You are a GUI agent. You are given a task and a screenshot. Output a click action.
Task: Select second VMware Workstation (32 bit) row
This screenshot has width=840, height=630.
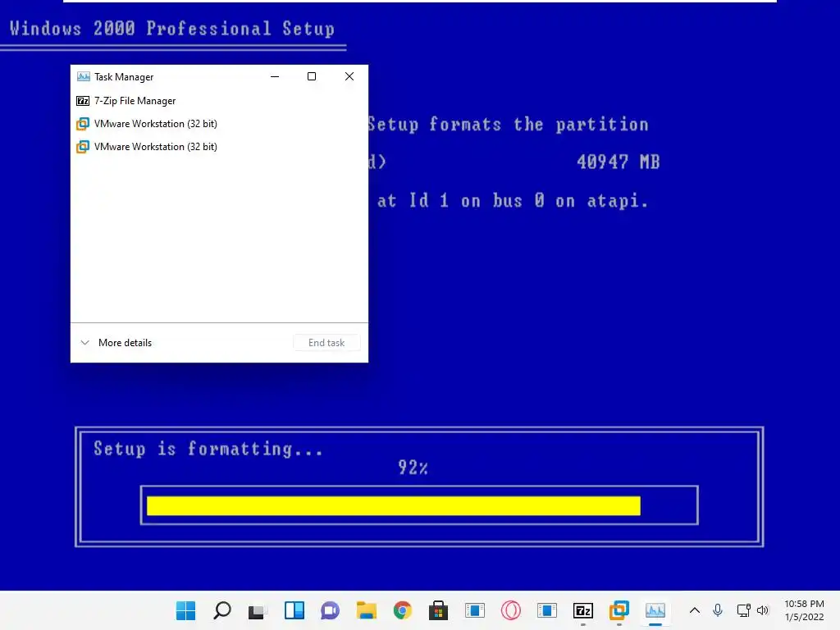point(219,147)
